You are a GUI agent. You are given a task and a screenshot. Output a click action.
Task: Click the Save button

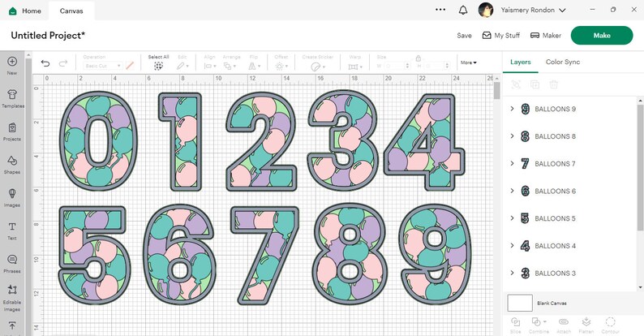[x=464, y=36]
